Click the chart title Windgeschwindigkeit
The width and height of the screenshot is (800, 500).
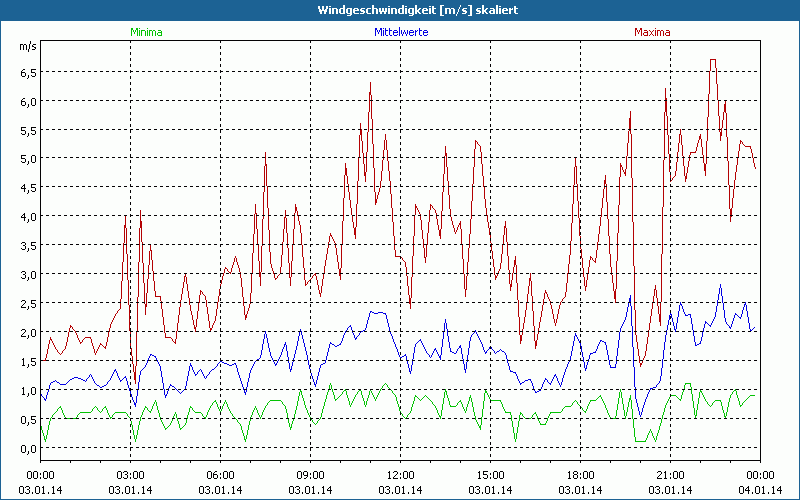click(400, 9)
